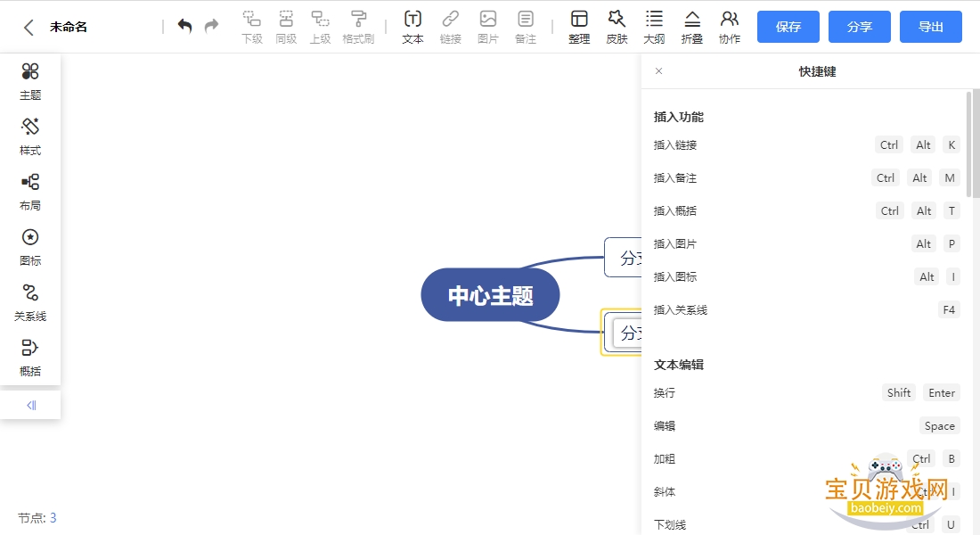Image resolution: width=980 pixels, height=535 pixels.
Task: Switch to 大纲 outline view
Action: click(654, 27)
